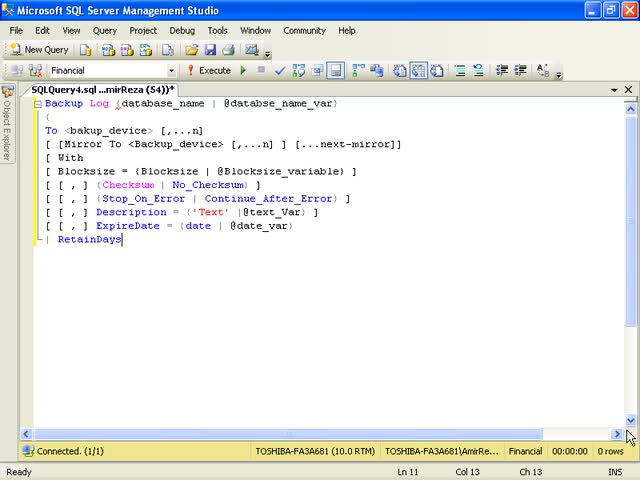Image resolution: width=640 pixels, height=480 pixels.
Task: Click the Print icon in the toolbar
Action: pos(228,50)
